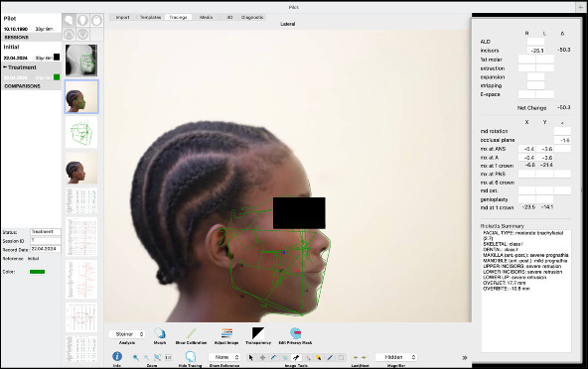The width and height of the screenshot is (588, 369).
Task: Click the zoom out magnifier
Action: (147, 357)
